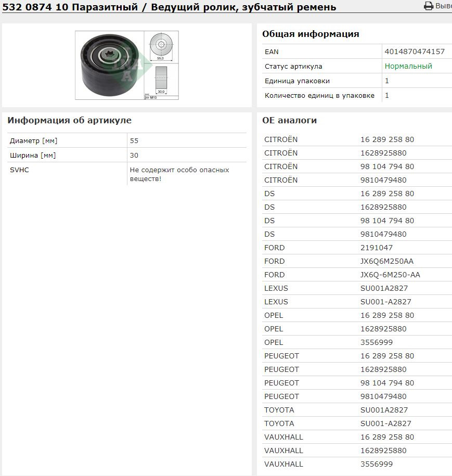452x476 pixels.
Task: Click the 'Общая информация' section heading
Action: (x=311, y=34)
